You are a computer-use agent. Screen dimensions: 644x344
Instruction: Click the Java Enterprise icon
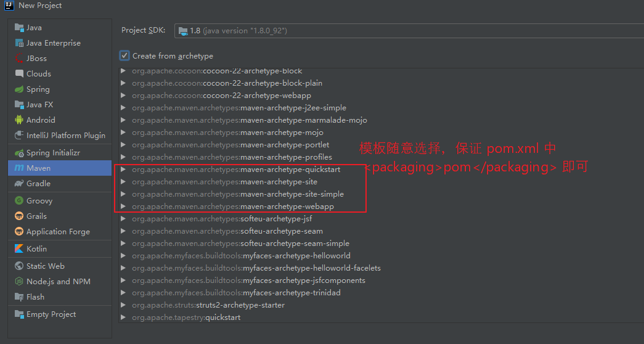pos(19,43)
